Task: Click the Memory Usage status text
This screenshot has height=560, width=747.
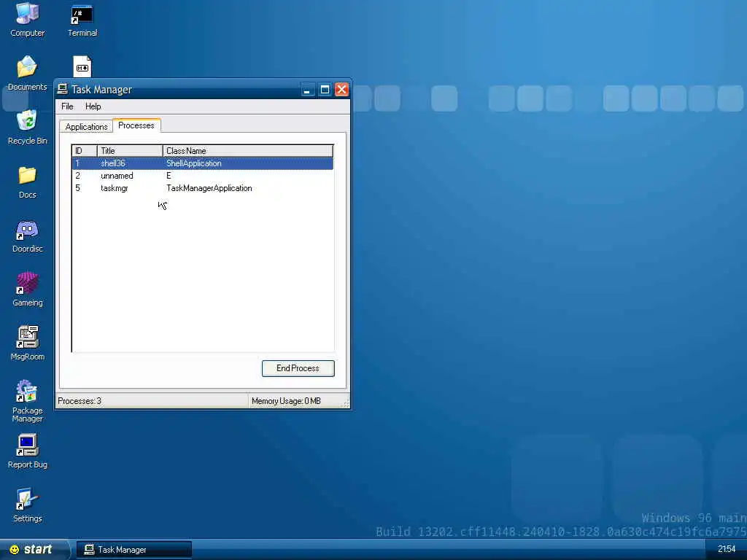Action: 286,401
